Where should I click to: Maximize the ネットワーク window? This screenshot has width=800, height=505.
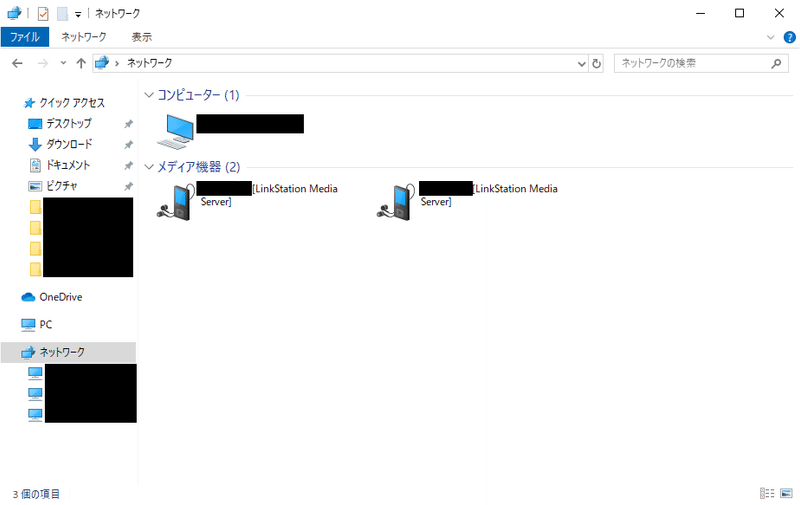[739, 13]
